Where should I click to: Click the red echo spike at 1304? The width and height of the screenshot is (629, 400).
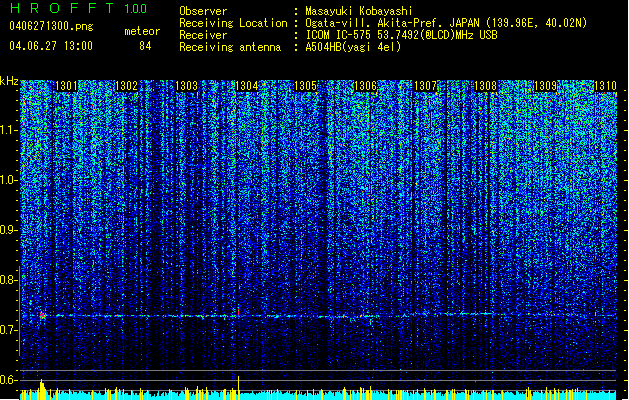pos(238,312)
